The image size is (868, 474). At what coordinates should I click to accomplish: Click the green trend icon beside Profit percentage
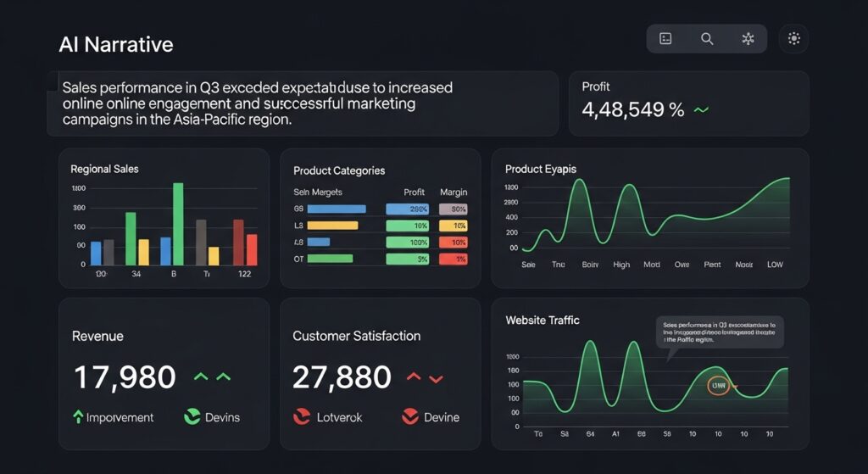(x=701, y=110)
